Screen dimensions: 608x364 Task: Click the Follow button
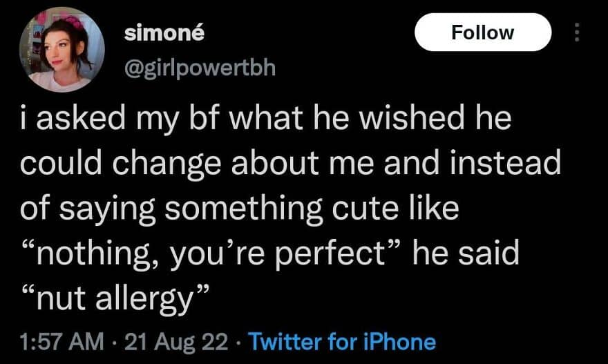(483, 32)
